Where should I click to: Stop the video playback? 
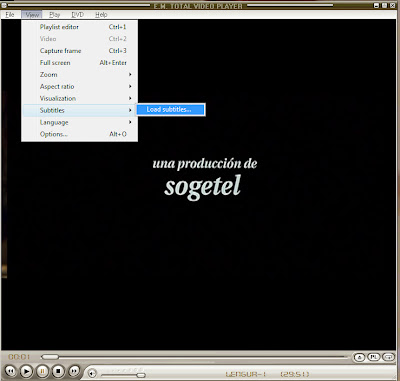(58, 371)
